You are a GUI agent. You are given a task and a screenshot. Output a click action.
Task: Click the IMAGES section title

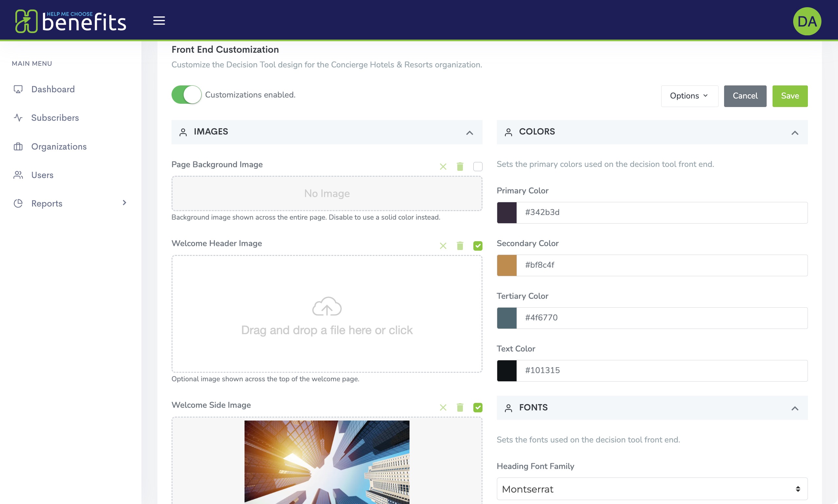[x=211, y=132]
